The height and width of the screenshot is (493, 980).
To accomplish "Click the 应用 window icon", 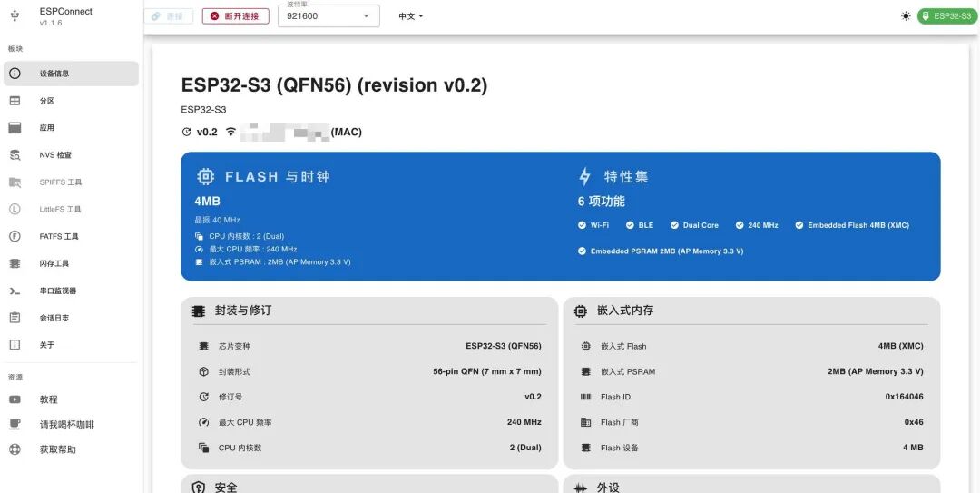I will (15, 128).
